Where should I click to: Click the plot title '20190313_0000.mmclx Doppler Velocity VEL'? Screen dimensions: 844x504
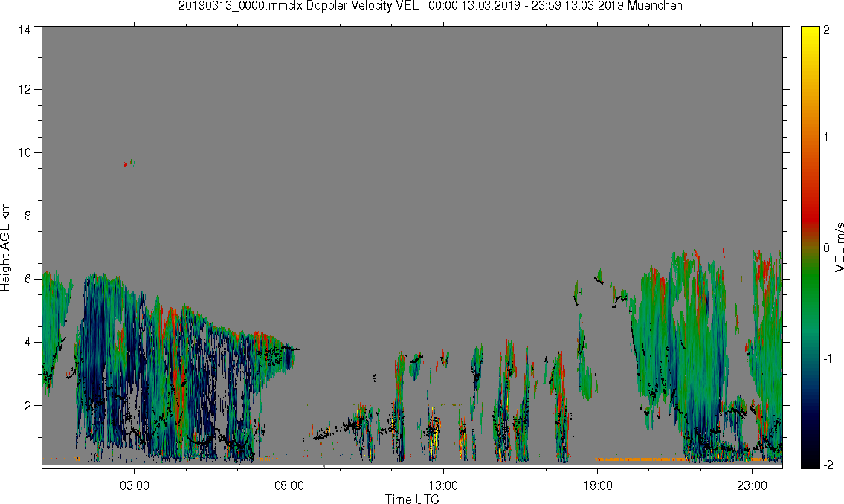pos(299,6)
